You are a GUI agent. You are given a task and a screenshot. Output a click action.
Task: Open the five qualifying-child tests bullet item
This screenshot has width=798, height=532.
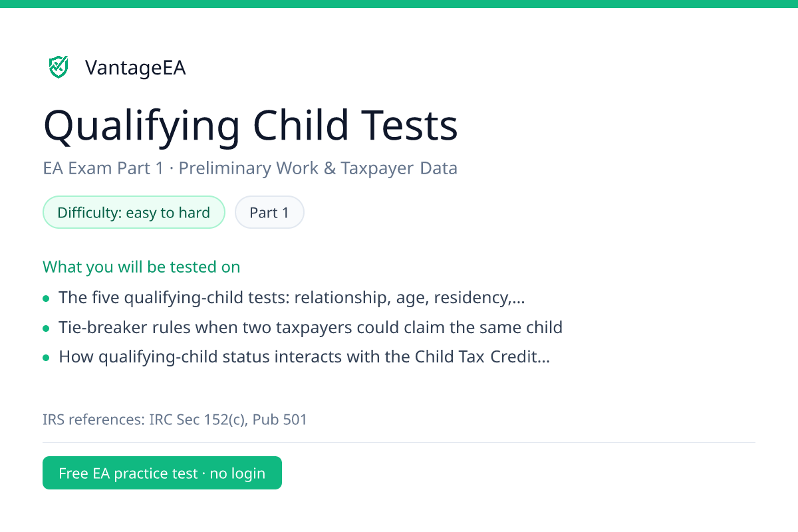click(292, 297)
